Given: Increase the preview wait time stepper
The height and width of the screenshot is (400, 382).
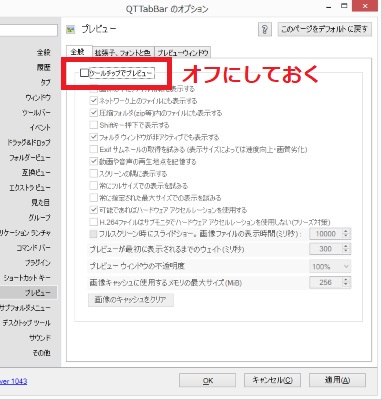Looking at the screenshot, I should [346, 246].
